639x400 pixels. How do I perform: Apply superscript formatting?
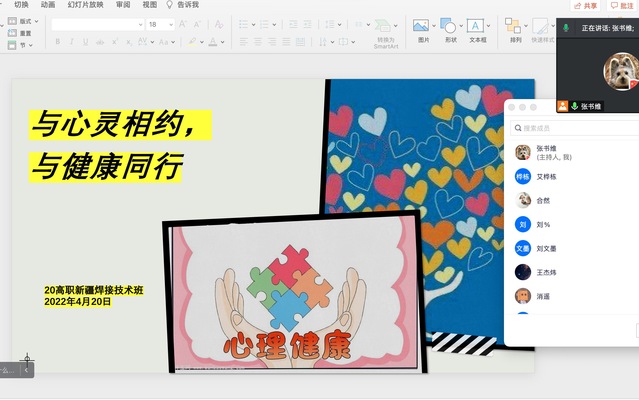[x=115, y=42]
